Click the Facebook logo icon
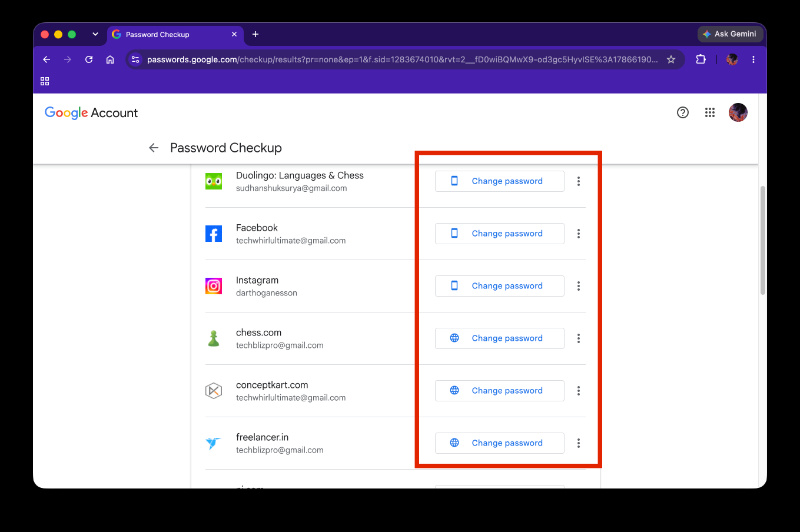800x532 pixels. pos(213,234)
